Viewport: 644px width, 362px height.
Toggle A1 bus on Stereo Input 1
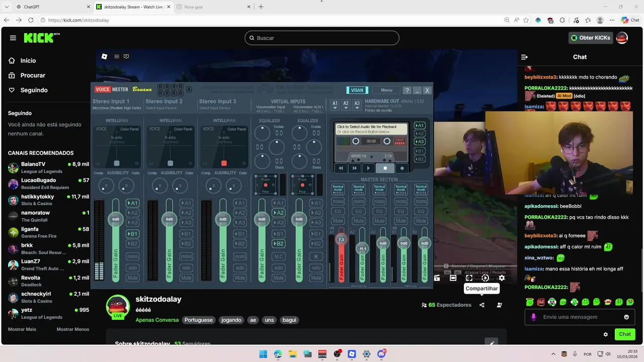point(132,203)
